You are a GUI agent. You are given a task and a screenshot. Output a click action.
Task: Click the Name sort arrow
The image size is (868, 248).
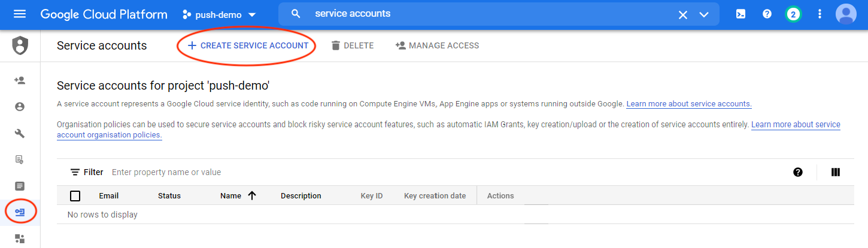click(x=252, y=195)
